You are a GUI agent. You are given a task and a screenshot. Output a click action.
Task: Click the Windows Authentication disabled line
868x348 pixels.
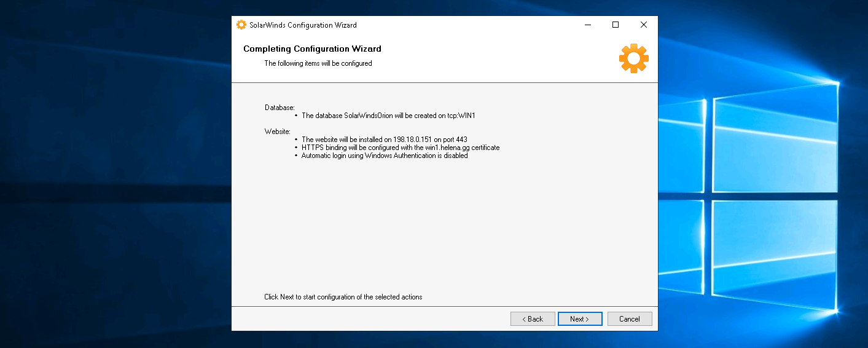[385, 156]
